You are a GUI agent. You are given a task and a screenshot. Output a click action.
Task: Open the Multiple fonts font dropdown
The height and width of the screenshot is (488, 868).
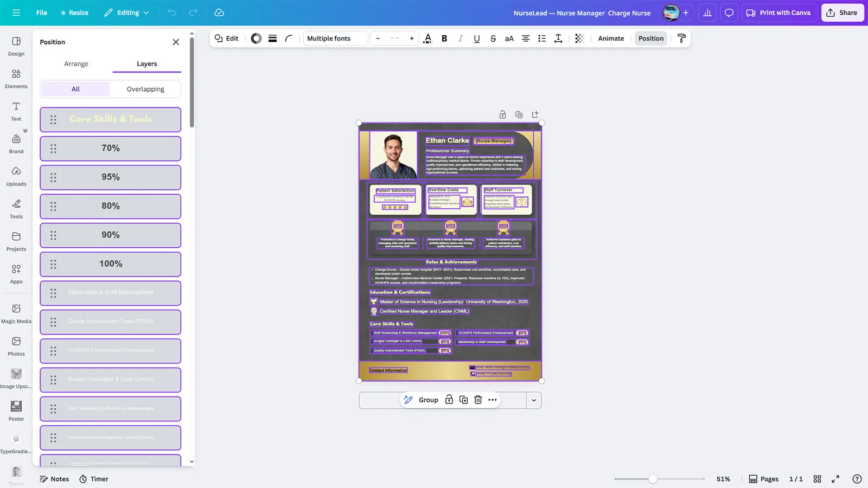(x=335, y=38)
